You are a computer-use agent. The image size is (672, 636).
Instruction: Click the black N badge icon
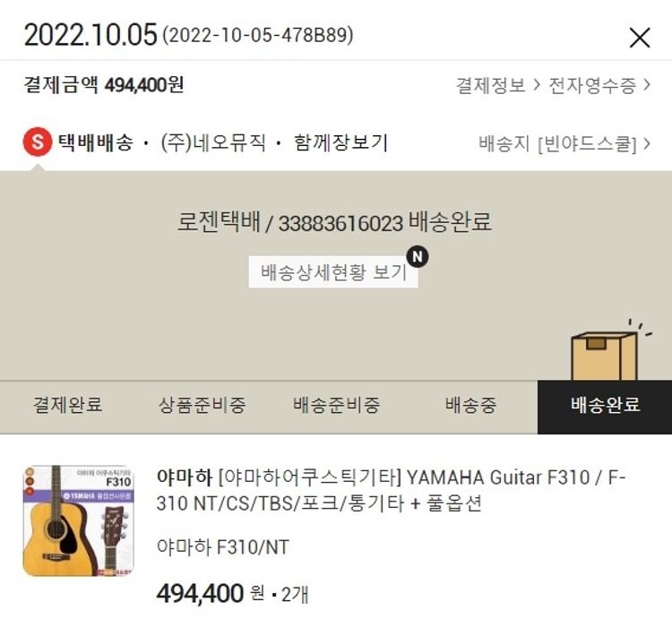[418, 256]
